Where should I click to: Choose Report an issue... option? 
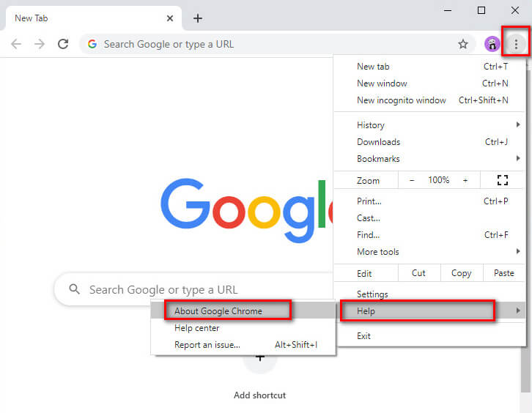point(243,344)
